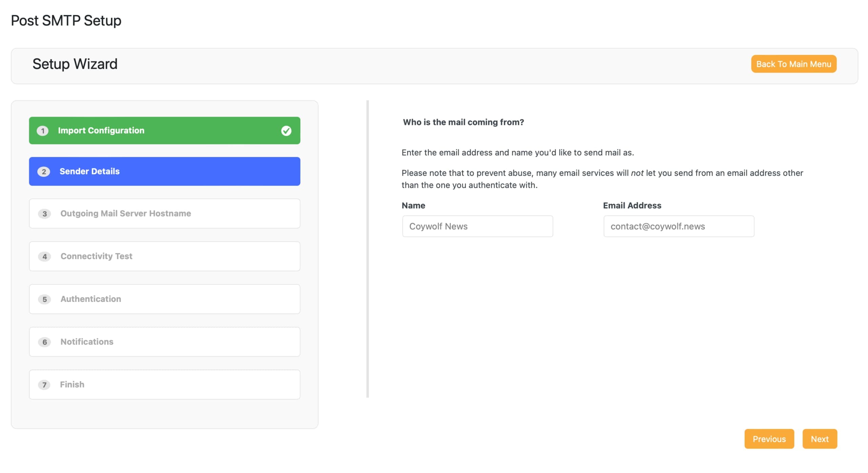This screenshot has width=868, height=473.
Task: Click the step 6 number badge
Action: 44,342
